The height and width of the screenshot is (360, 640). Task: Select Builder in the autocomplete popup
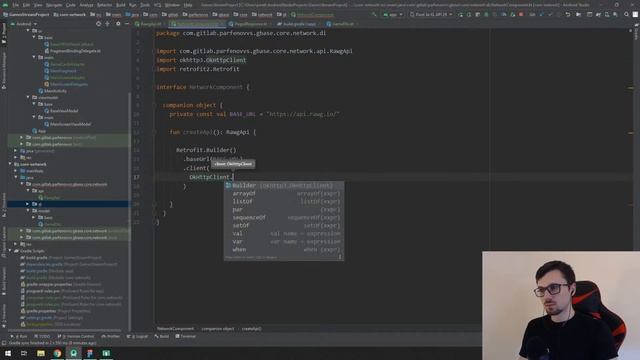pos(284,185)
